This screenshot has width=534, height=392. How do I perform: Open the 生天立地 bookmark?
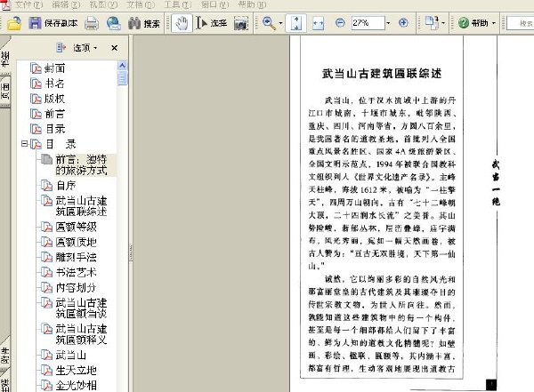pyautogui.click(x=76, y=370)
